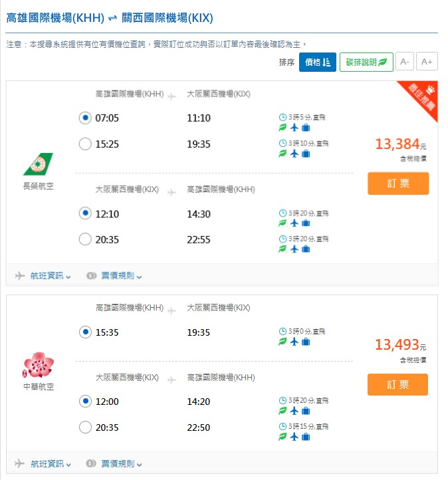Click the baggage icon for EVA 12:10 return flight
448x480 pixels.
tap(306, 223)
